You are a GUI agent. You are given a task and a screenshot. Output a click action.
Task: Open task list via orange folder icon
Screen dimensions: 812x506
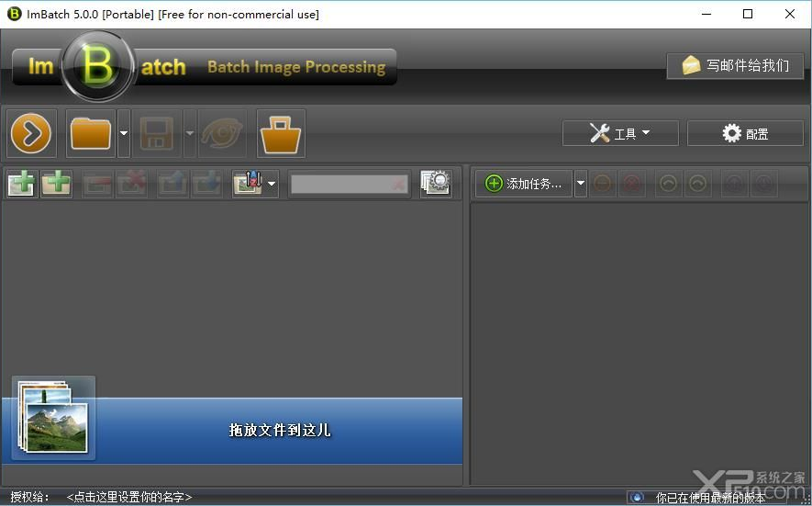point(91,134)
